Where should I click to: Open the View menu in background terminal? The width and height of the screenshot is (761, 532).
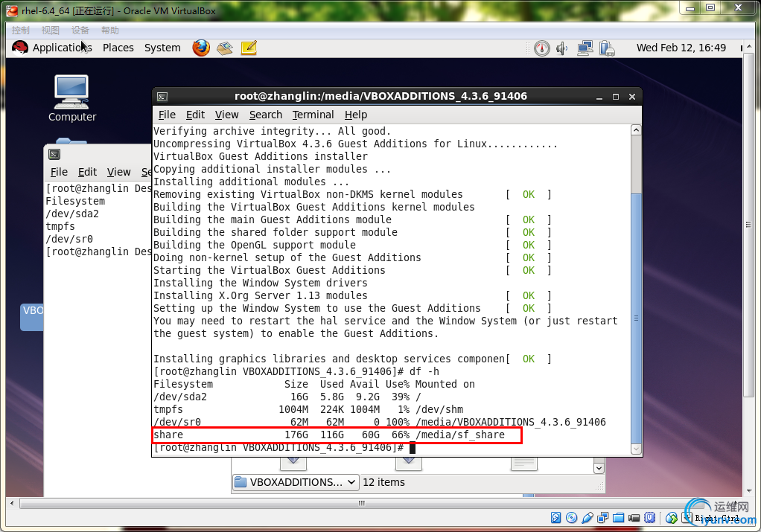119,172
